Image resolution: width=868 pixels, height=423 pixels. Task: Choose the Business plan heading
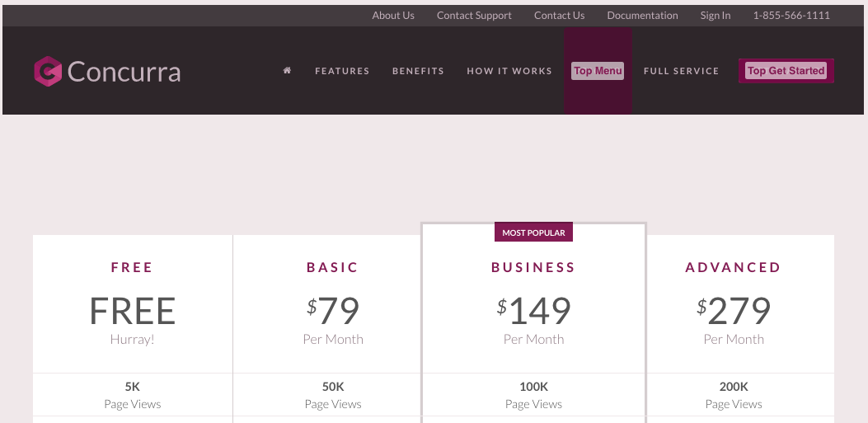(x=533, y=267)
